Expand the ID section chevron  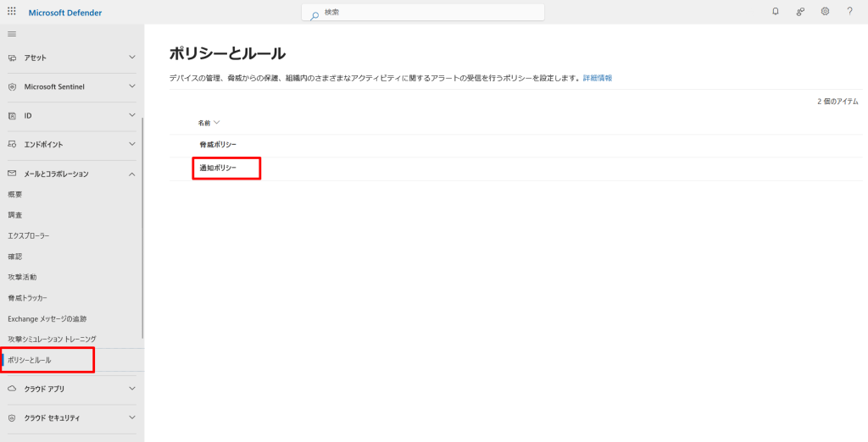[x=131, y=115]
